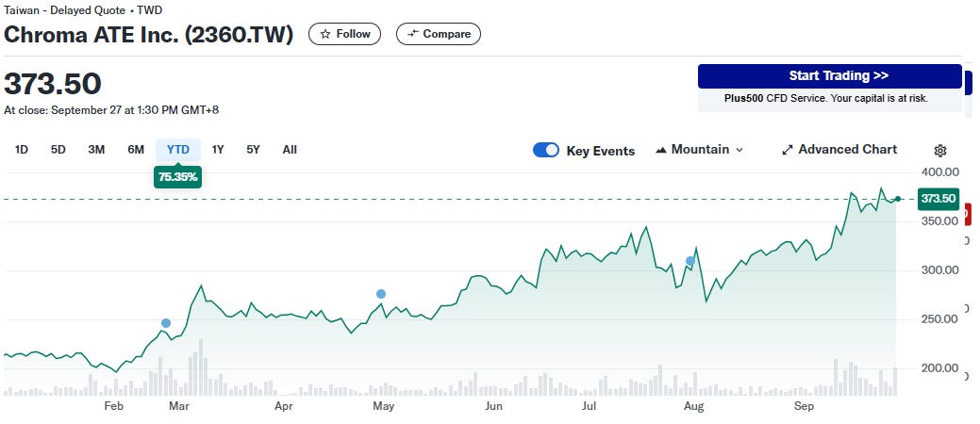Click the Sep x-axis label

(x=804, y=407)
